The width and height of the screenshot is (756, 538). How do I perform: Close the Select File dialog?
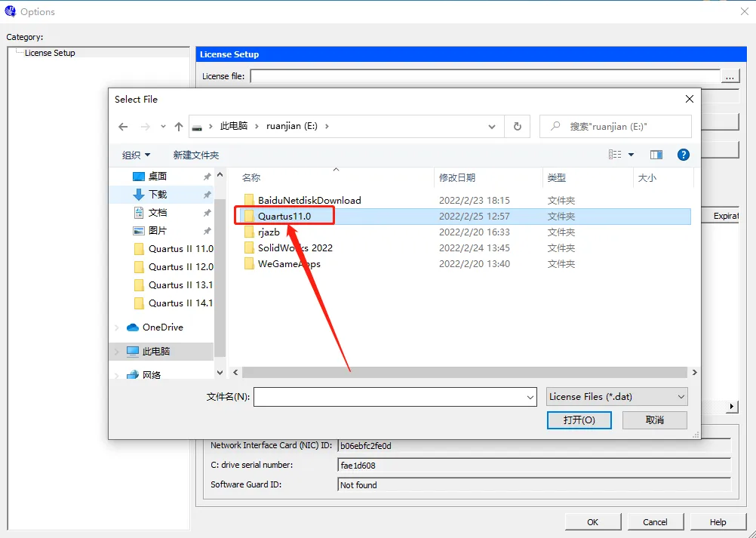pyautogui.click(x=690, y=99)
